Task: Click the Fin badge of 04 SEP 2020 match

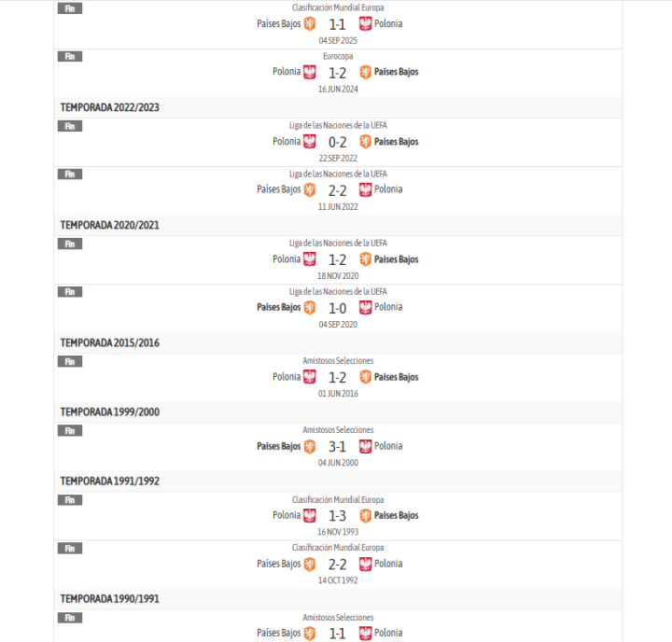Action: 70,292
